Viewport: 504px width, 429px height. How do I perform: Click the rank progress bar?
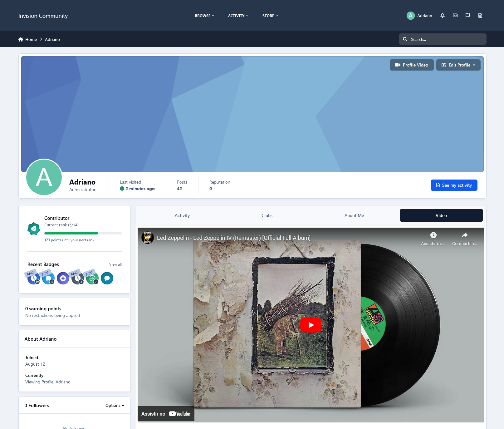tap(83, 233)
